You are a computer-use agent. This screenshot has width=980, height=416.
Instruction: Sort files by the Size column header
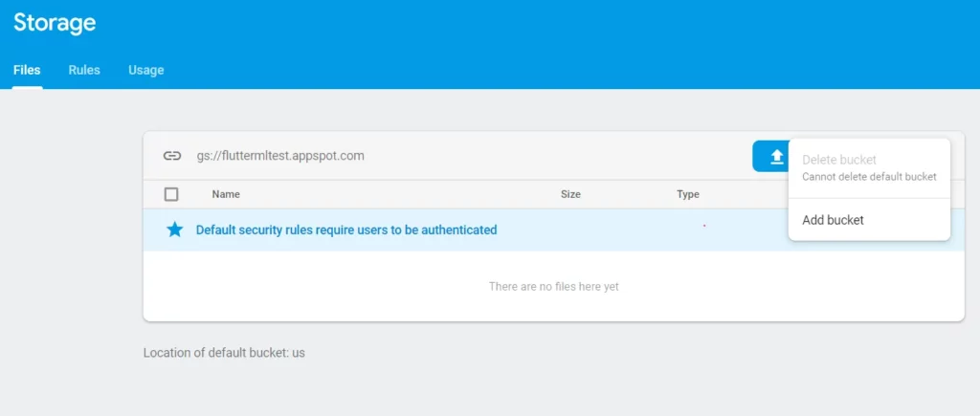(570, 194)
